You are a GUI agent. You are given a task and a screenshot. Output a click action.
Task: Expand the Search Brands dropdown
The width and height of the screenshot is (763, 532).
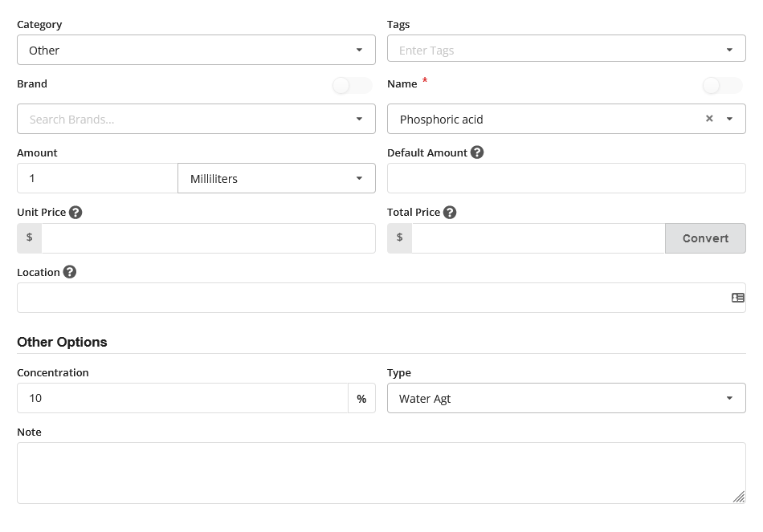point(359,120)
